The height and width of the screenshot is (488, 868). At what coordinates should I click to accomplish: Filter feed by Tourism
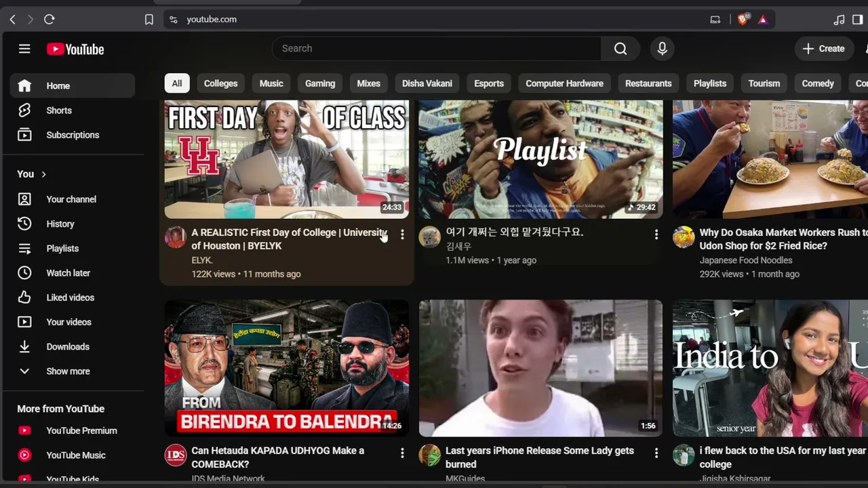[x=764, y=83]
